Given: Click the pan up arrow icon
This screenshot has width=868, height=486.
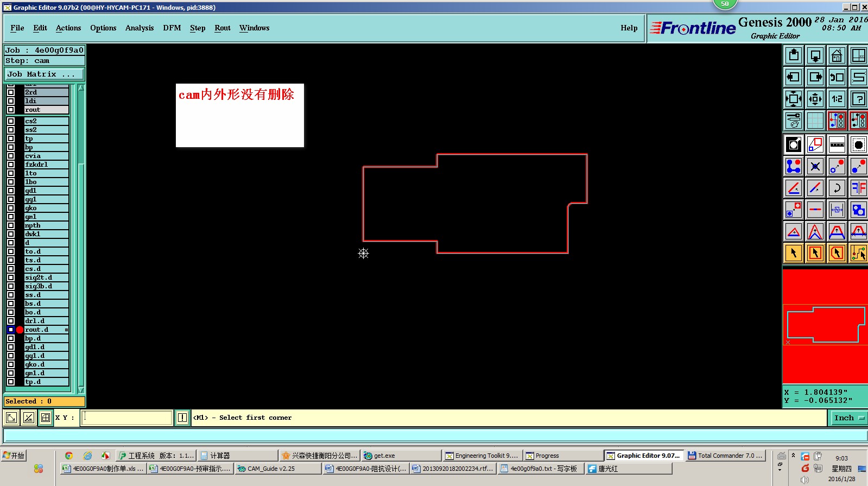Looking at the screenshot, I should pos(794,55).
